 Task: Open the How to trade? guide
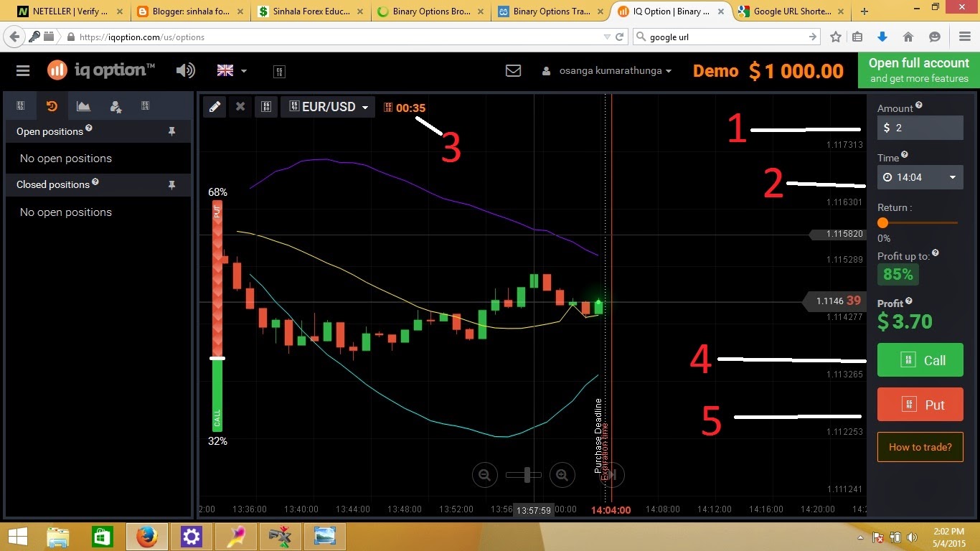920,447
